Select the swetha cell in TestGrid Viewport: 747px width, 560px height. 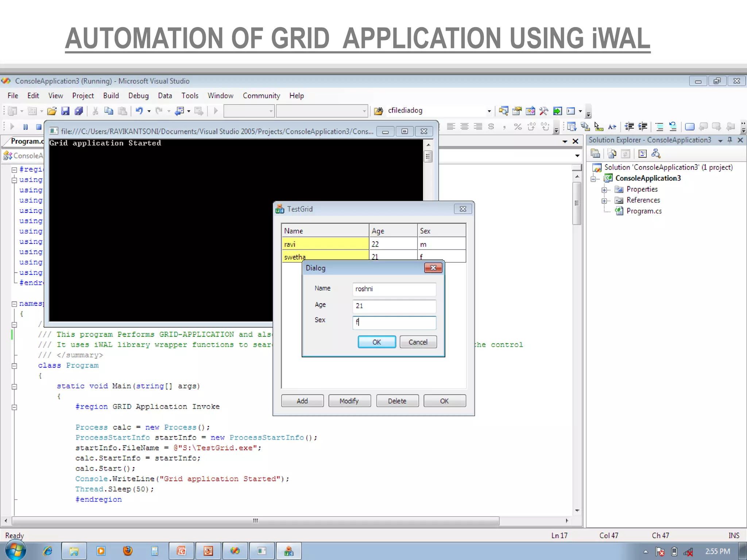(x=325, y=255)
